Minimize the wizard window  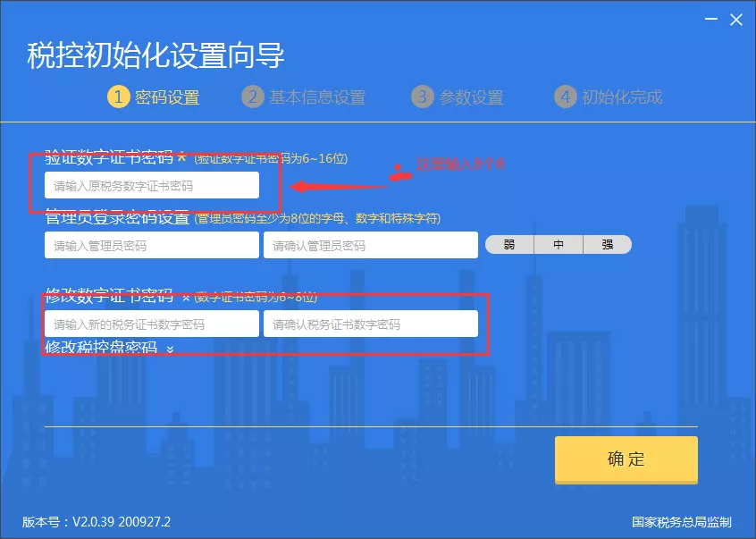[710, 20]
